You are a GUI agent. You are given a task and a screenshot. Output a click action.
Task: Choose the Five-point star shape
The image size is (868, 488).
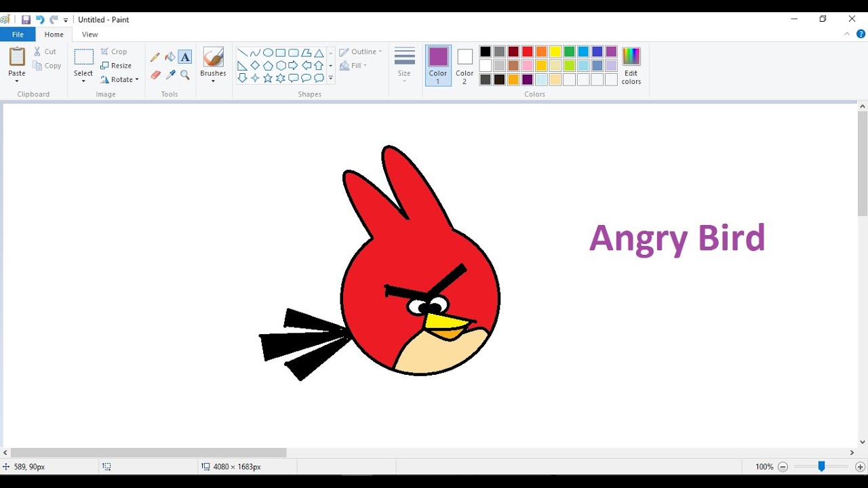pos(268,78)
